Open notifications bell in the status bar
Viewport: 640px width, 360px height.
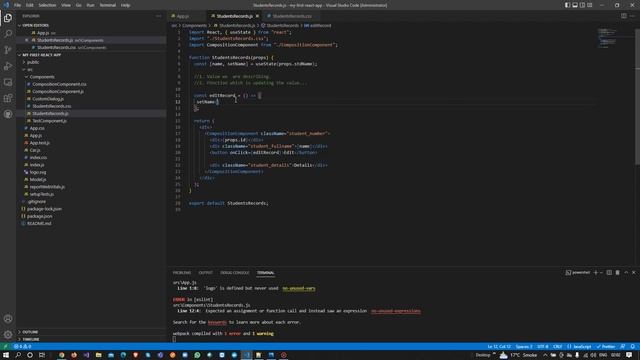632,346
